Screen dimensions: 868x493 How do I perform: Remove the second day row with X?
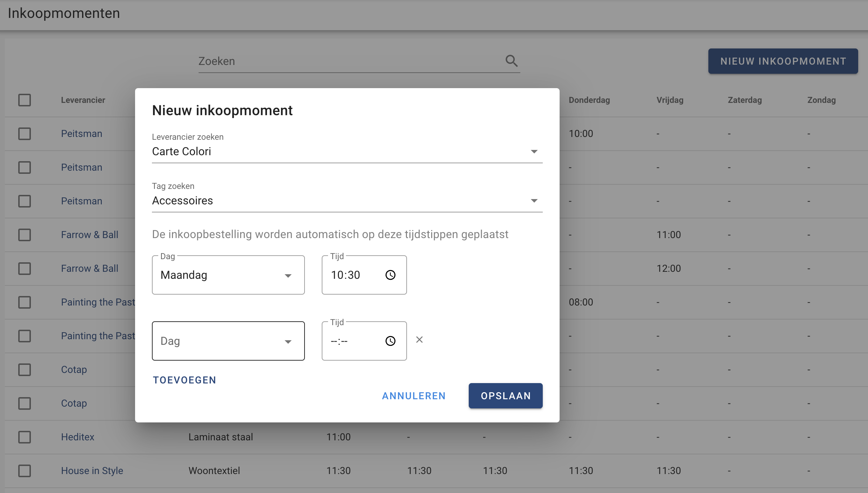click(419, 340)
